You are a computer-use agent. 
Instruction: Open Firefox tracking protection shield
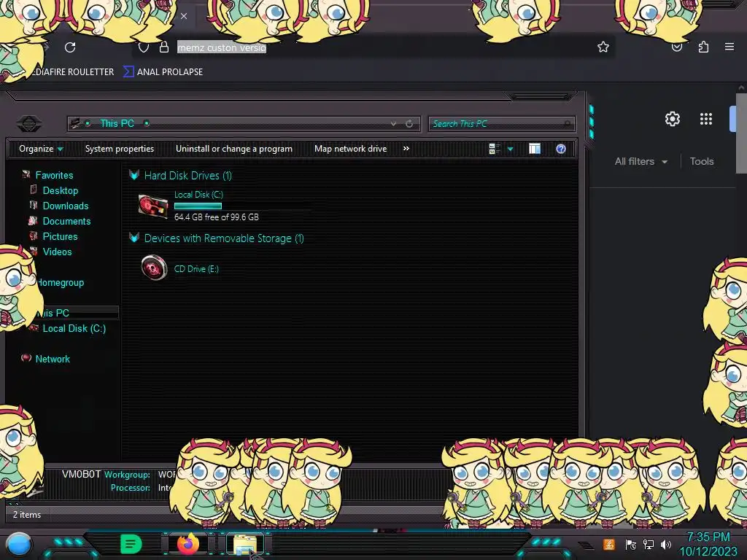coord(144,47)
